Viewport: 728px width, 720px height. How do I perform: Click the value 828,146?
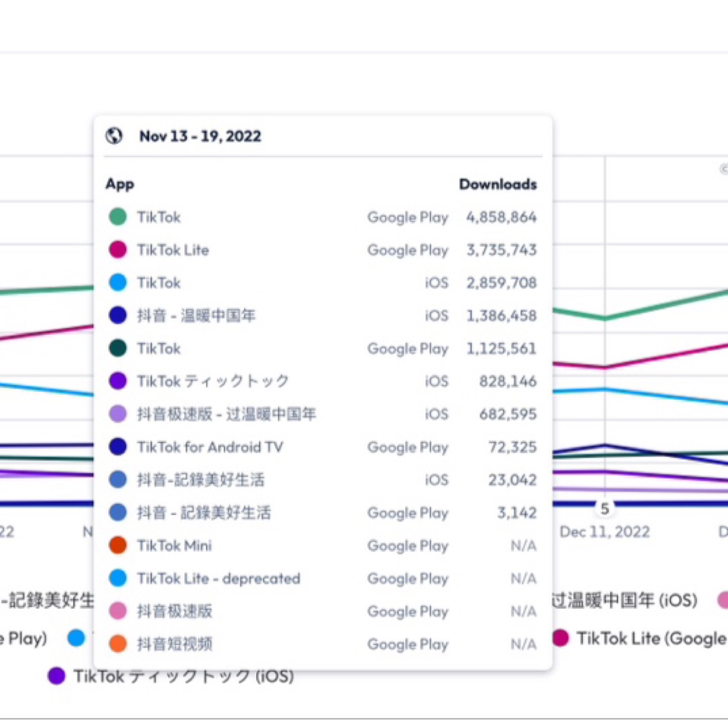click(508, 382)
